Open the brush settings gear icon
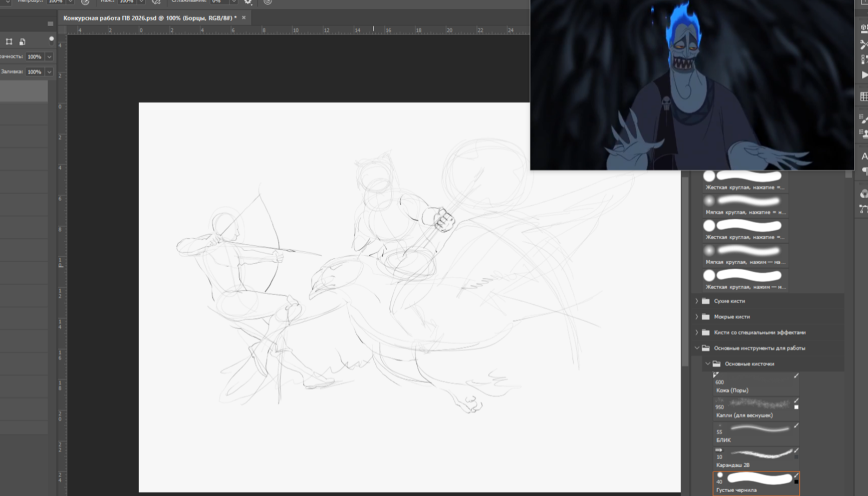The width and height of the screenshot is (868, 496). pos(248,2)
